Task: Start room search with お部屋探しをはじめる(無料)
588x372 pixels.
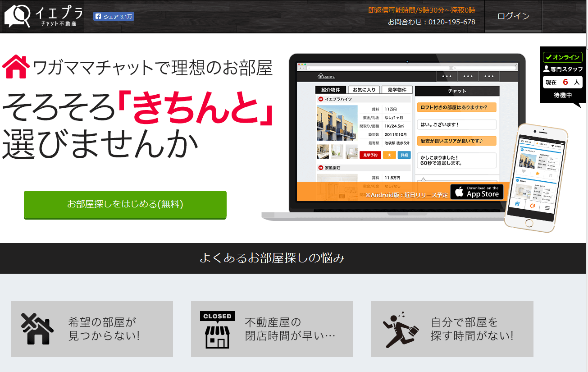Action: click(x=125, y=204)
